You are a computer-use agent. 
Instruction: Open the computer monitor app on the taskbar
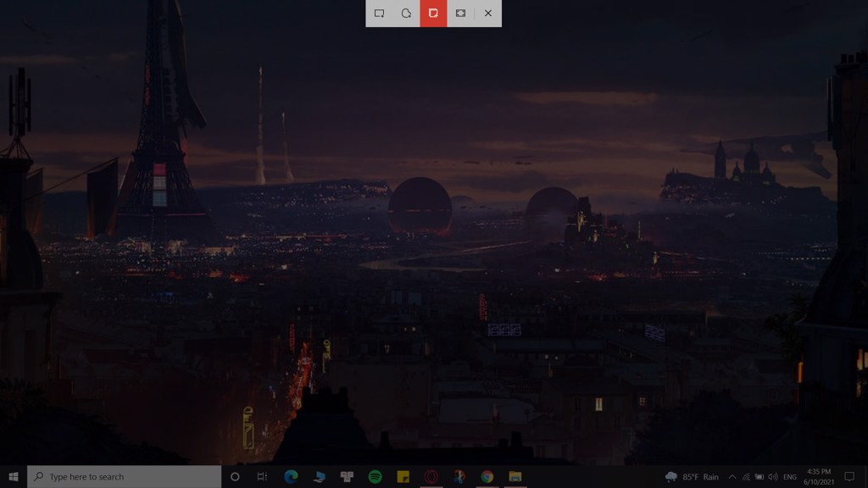coord(319,476)
